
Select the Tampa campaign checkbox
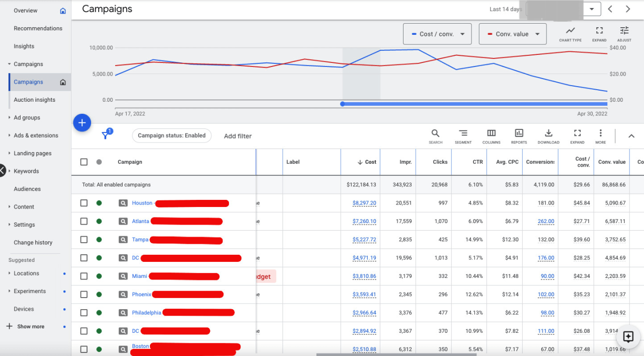pos(84,240)
